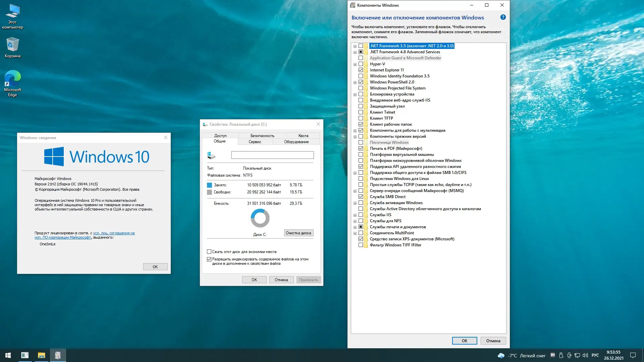Open the Microsoft Edge desktop shortcut
The width and height of the screenshot is (644, 362).
point(12,83)
